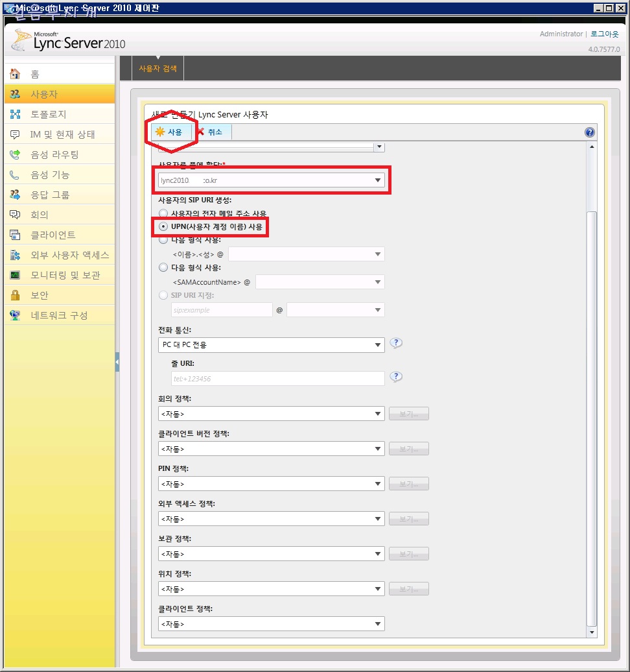Go to 네트워크 구성 in navigation
This screenshot has width=630, height=672.
(x=60, y=315)
